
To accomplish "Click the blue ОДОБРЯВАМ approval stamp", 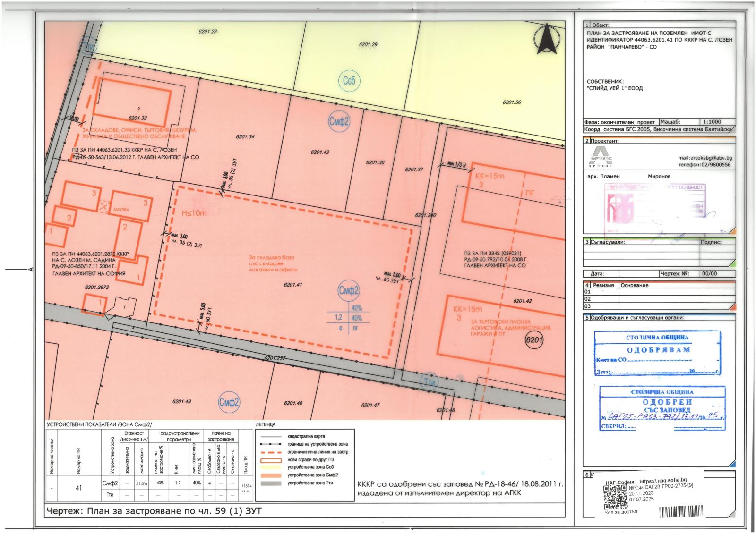I will pyautogui.click(x=657, y=353).
